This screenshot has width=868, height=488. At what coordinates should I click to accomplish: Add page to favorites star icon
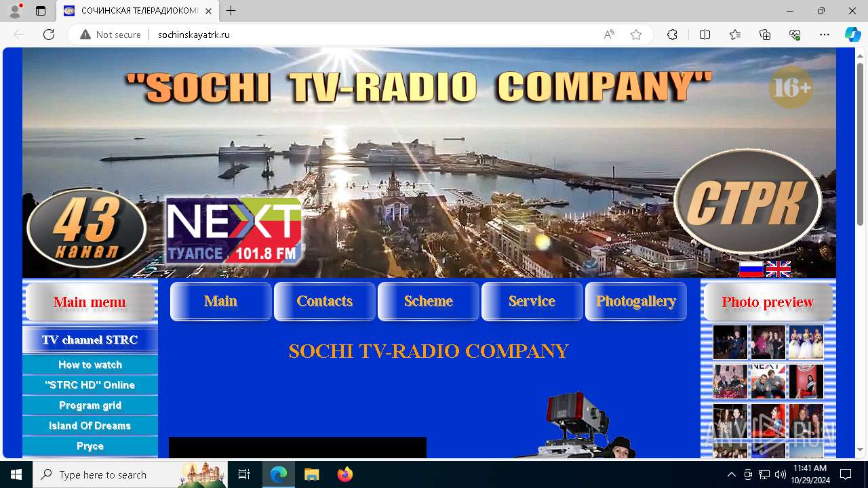pyautogui.click(x=636, y=35)
